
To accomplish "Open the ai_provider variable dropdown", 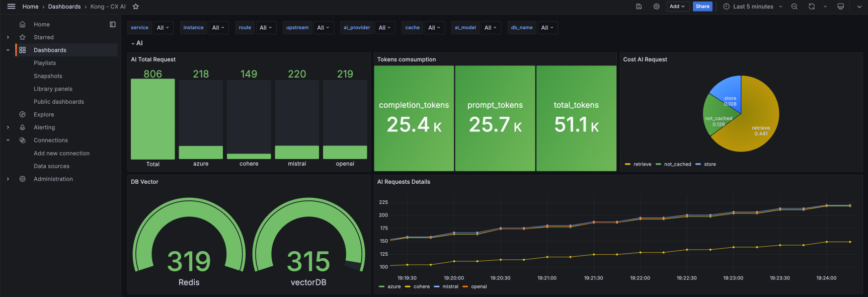I will pos(384,28).
